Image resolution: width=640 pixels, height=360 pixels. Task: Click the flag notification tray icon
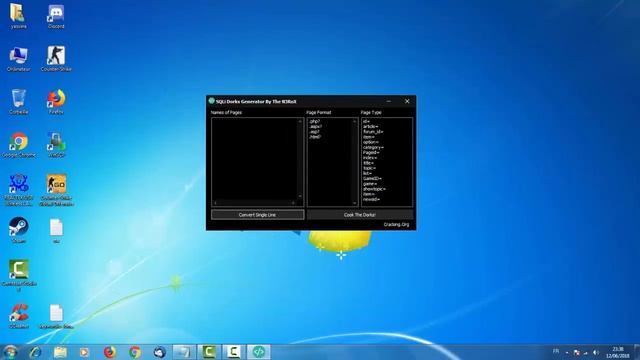point(576,352)
